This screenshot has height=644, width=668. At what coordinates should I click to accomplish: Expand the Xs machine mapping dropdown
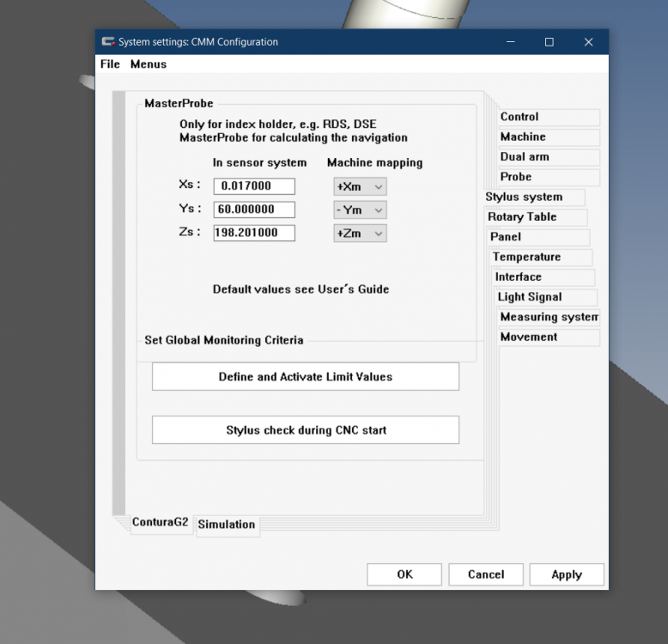360,186
